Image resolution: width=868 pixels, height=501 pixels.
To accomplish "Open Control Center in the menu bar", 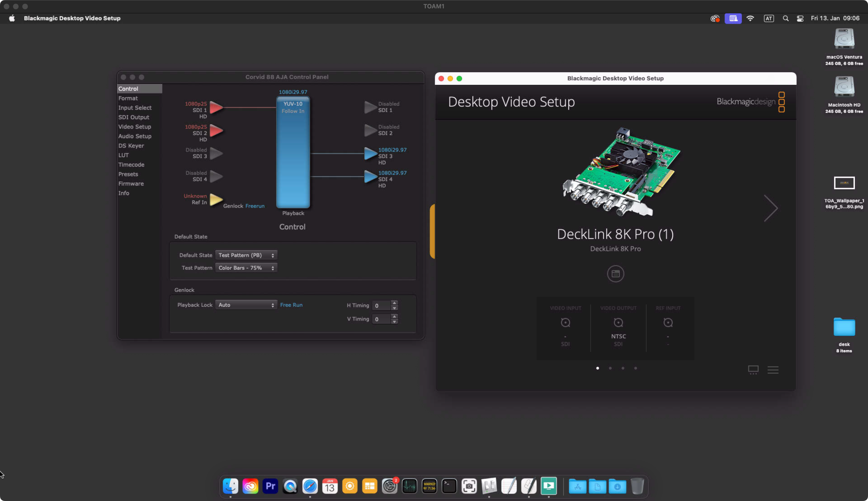I will pyautogui.click(x=800, y=19).
